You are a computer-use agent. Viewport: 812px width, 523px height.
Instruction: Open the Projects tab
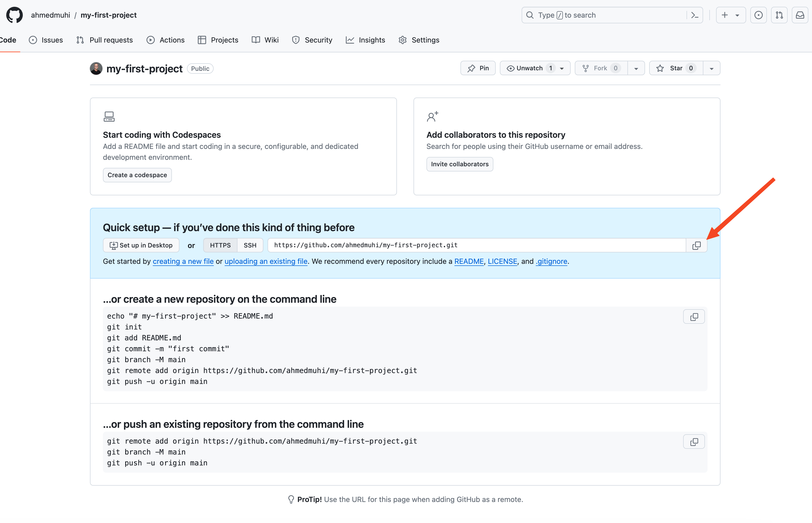click(218, 40)
